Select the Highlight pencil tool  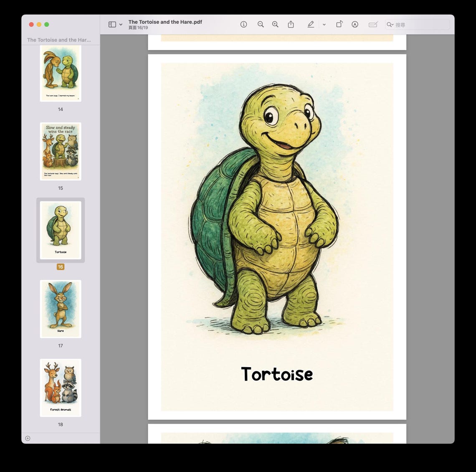311,24
